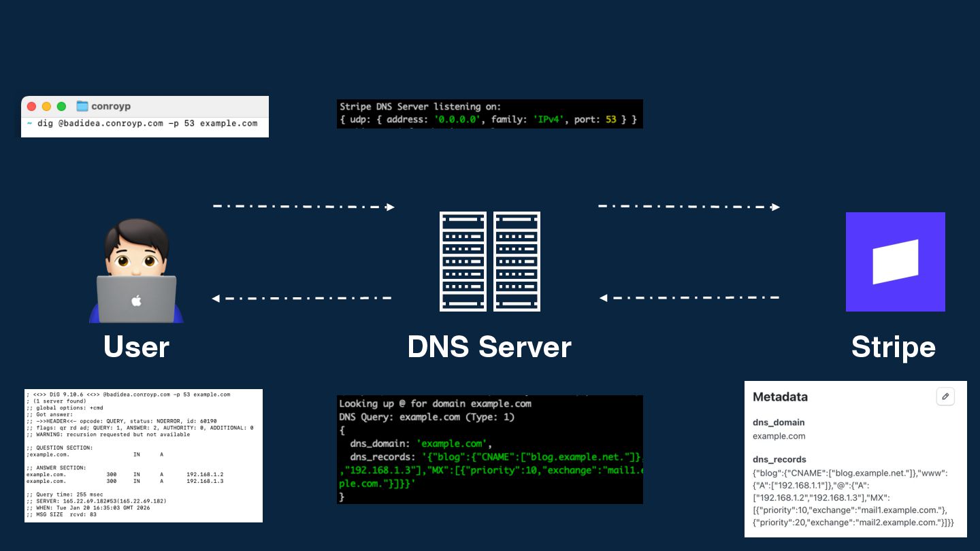The image size is (980, 551).
Task: Click the blue conroyp folder icon
Action: point(82,106)
